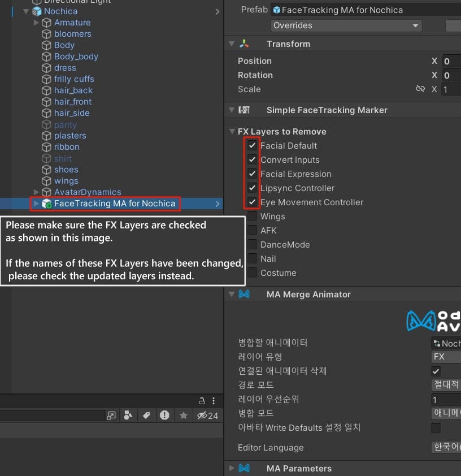This screenshot has width=461, height=476.
Task: Check the Costume layer checkbox
Action: [253, 272]
